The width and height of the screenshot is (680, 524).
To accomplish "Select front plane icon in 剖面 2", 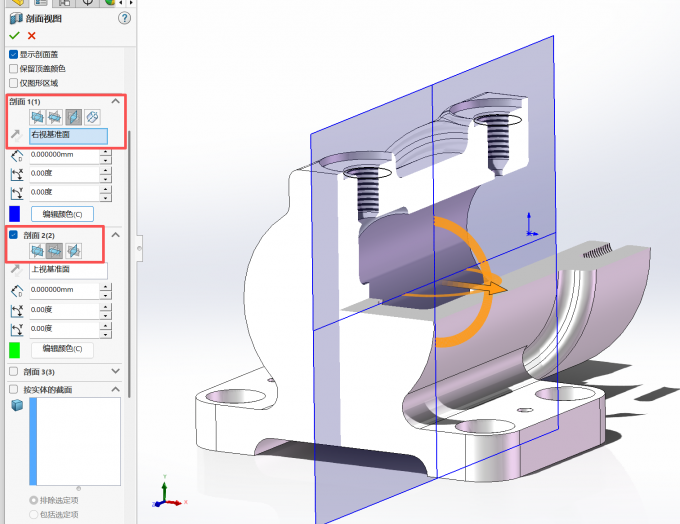I will [x=37, y=251].
